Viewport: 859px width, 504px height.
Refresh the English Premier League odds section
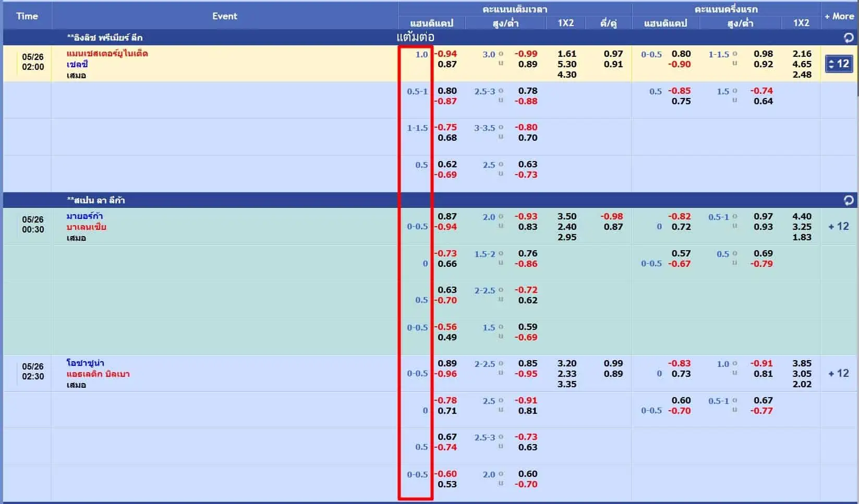pyautogui.click(x=848, y=38)
